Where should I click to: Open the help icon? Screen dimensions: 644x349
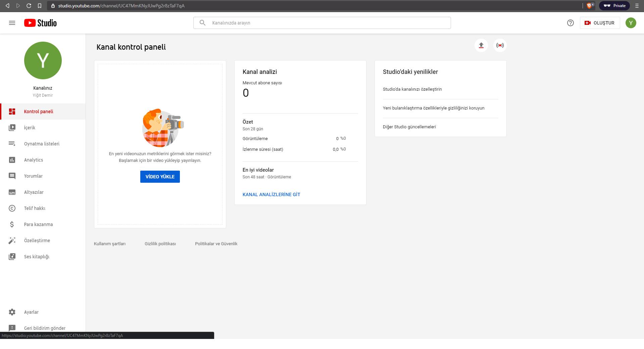(x=570, y=23)
